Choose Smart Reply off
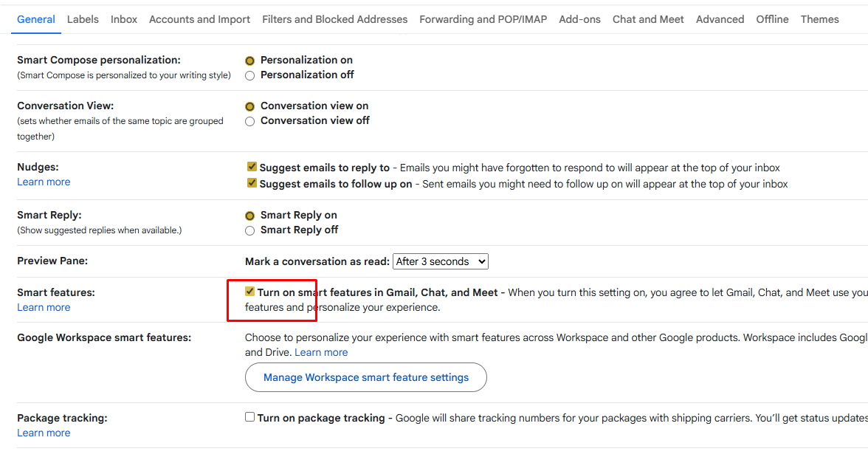The width and height of the screenshot is (868, 457). point(249,230)
